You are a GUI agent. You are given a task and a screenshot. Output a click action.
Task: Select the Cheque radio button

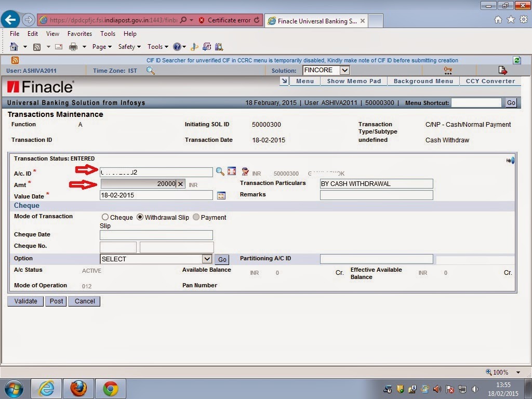click(x=105, y=217)
